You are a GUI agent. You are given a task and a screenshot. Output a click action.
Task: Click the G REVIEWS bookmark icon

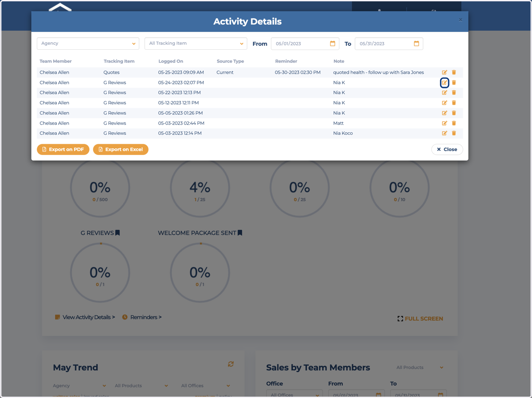117,233
